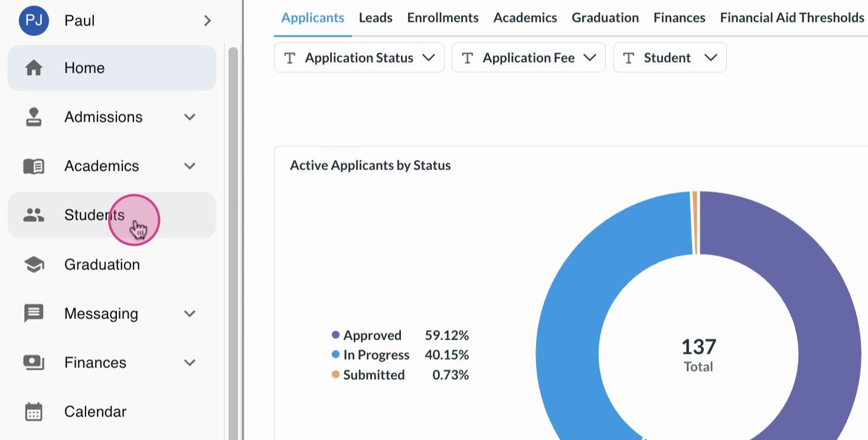
Task: Go to Home in the sidebar
Action: (x=112, y=68)
